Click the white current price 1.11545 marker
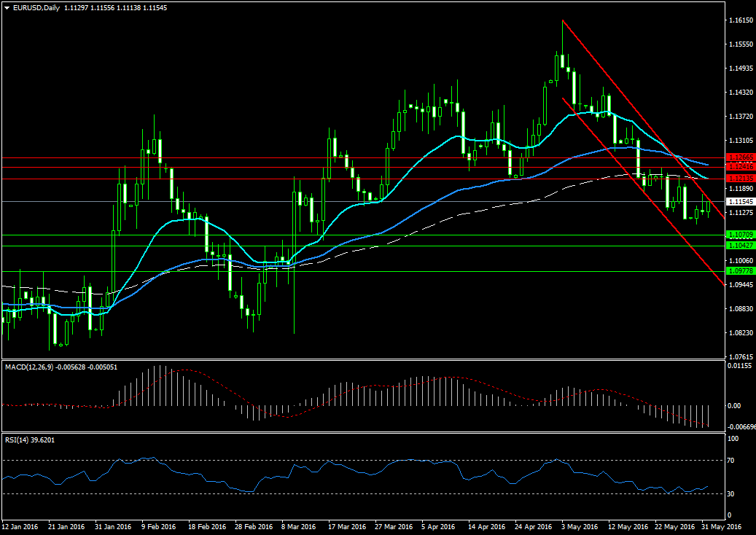This screenshot has height=535, width=756. (740, 201)
